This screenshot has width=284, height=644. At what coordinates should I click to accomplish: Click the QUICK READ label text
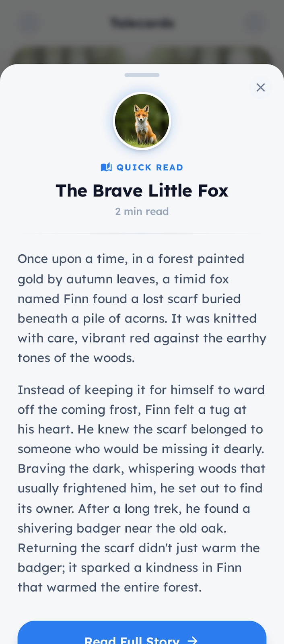coord(150,167)
